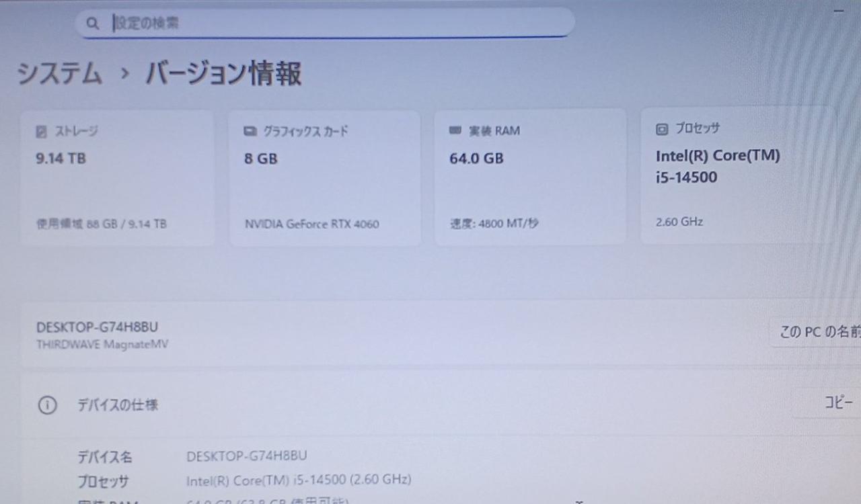This screenshot has width=861, height=504.
Task: Select the DESKTOP-G74H8BU device name value
Action: tap(247, 456)
